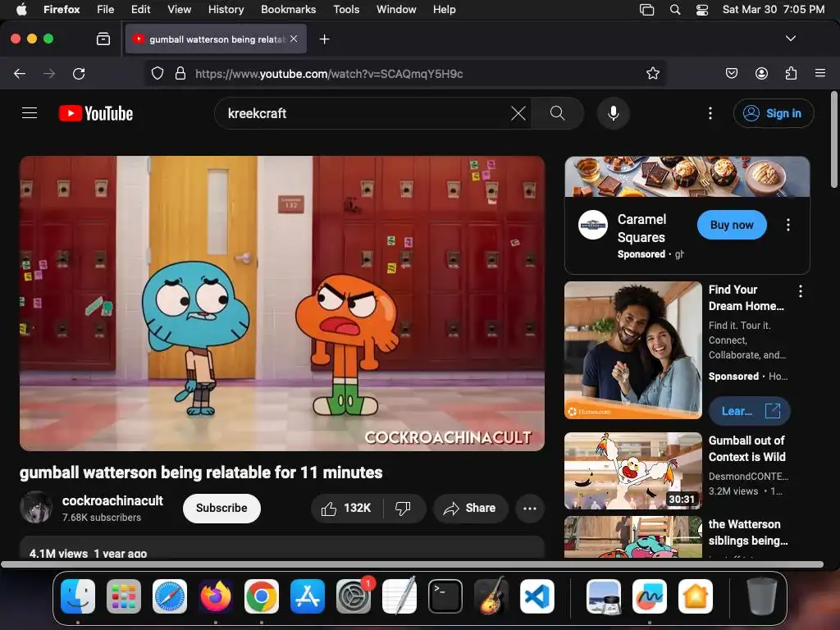Select the gumball watterson browser tab

(x=216, y=39)
